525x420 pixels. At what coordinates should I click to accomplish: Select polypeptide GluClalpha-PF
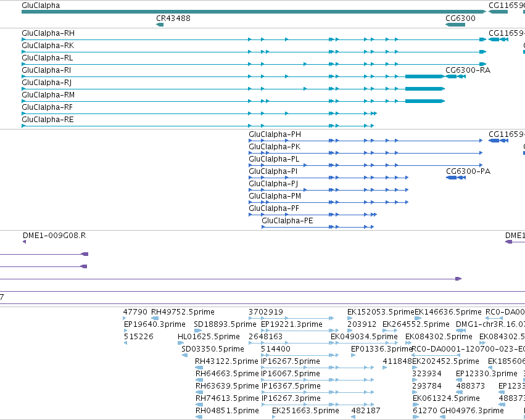(x=273, y=209)
